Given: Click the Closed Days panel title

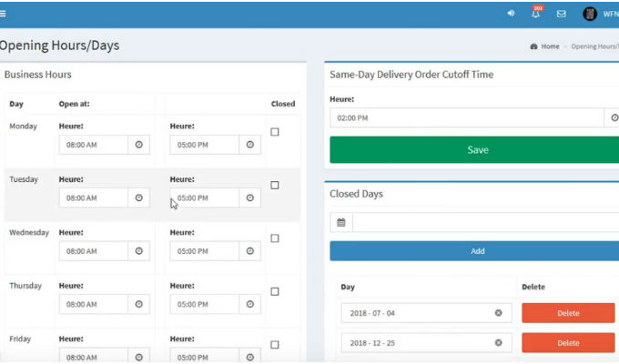Looking at the screenshot, I should (356, 194).
